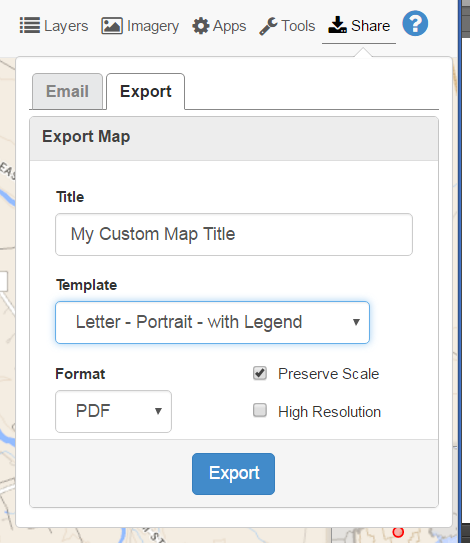The width and height of the screenshot is (470, 543).
Task: Enable the High Resolution checkbox
Action: [260, 410]
